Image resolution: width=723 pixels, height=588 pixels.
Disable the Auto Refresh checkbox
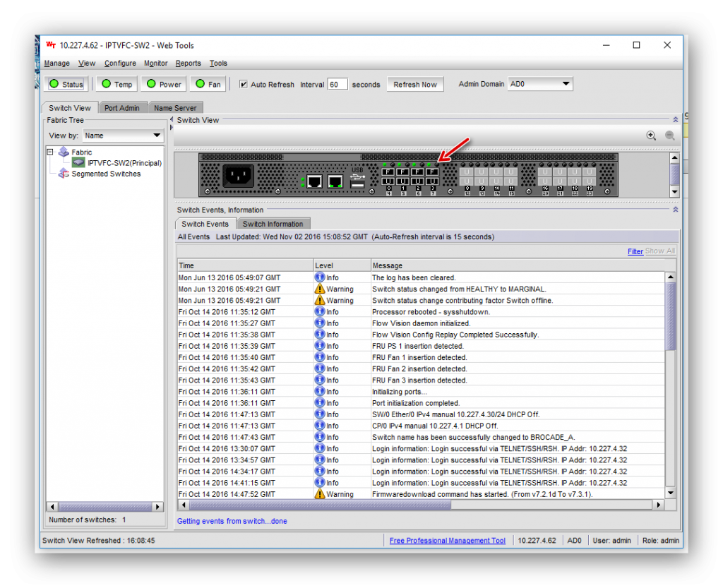click(244, 83)
